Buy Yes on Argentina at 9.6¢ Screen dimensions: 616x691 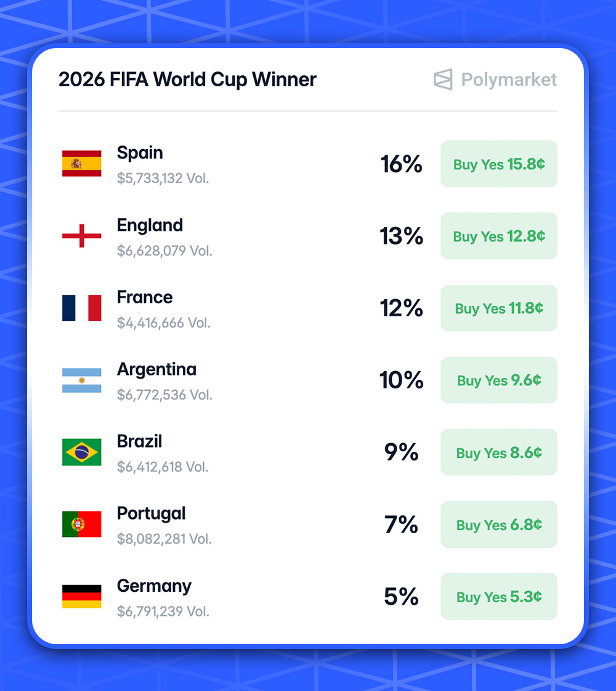coord(498,380)
